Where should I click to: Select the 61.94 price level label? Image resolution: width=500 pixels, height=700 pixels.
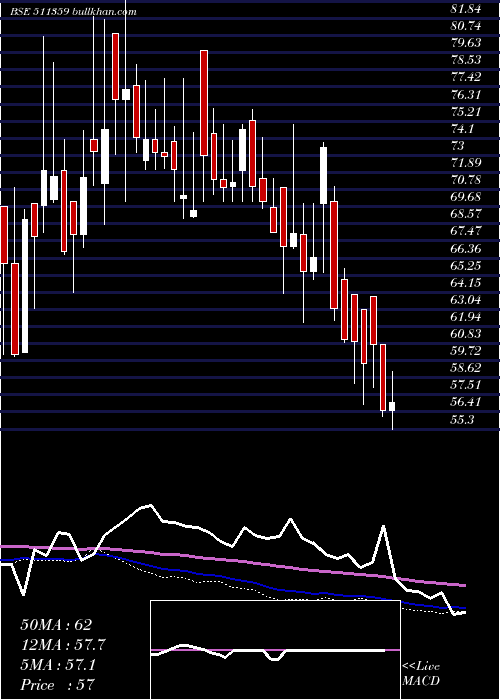click(x=466, y=317)
